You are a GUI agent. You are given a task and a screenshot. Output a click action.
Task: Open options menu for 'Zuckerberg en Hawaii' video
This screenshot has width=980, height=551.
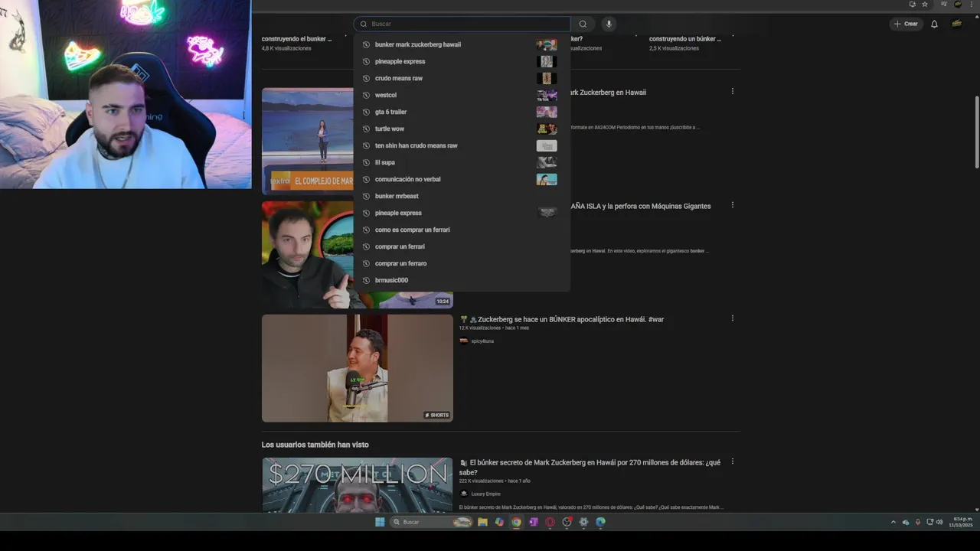click(733, 91)
